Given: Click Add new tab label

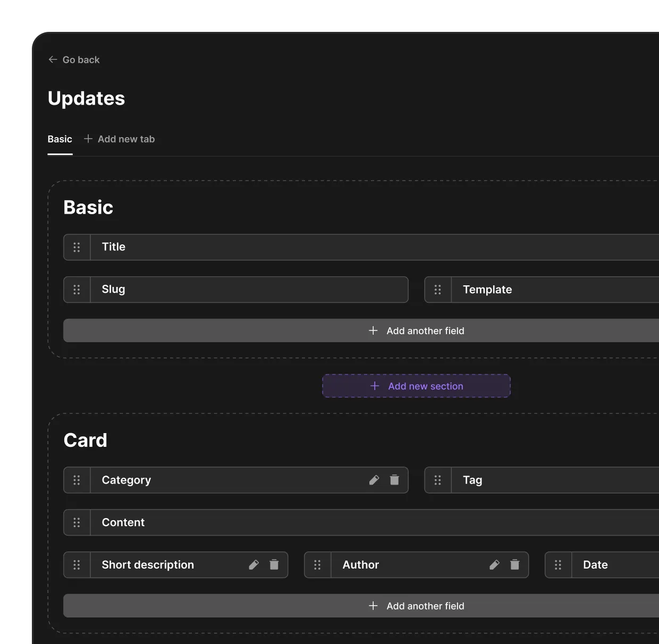Looking at the screenshot, I should click(126, 139).
